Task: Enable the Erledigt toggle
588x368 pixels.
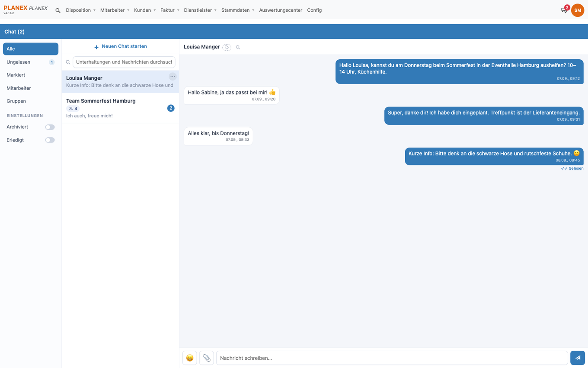Action: coord(50,140)
